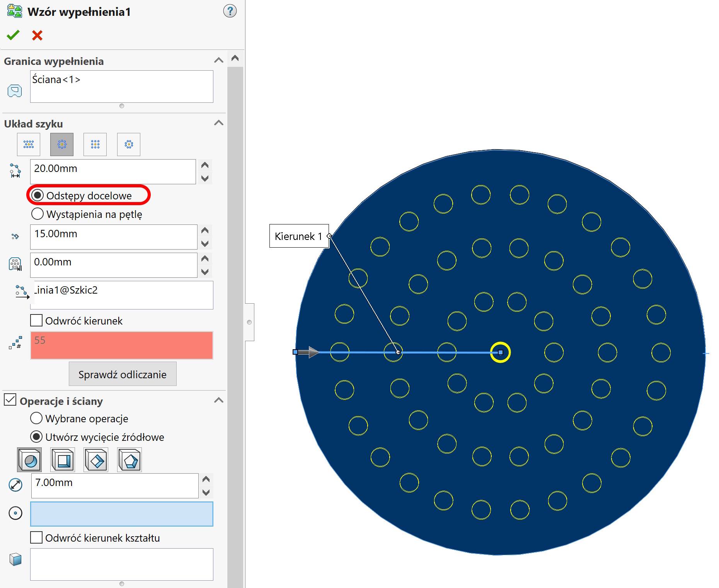Click the gray direction arrow in the viewport
The height and width of the screenshot is (588, 719).
pyautogui.click(x=309, y=352)
